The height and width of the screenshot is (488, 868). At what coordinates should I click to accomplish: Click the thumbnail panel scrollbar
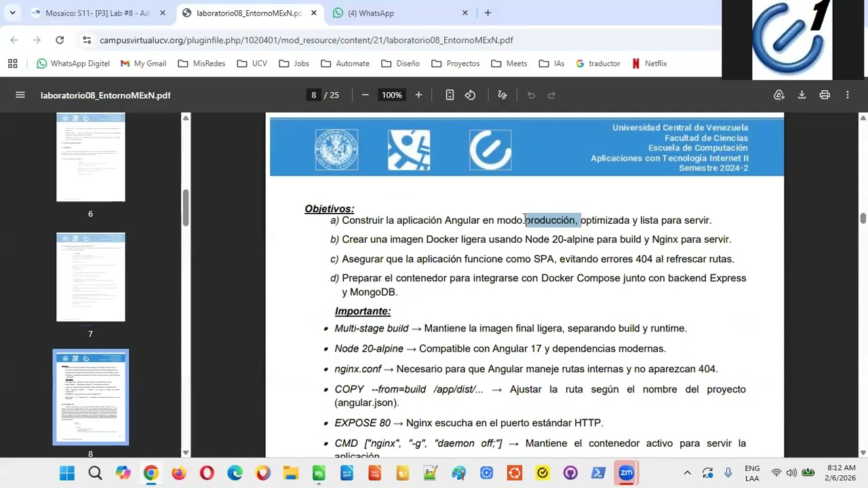point(186,209)
